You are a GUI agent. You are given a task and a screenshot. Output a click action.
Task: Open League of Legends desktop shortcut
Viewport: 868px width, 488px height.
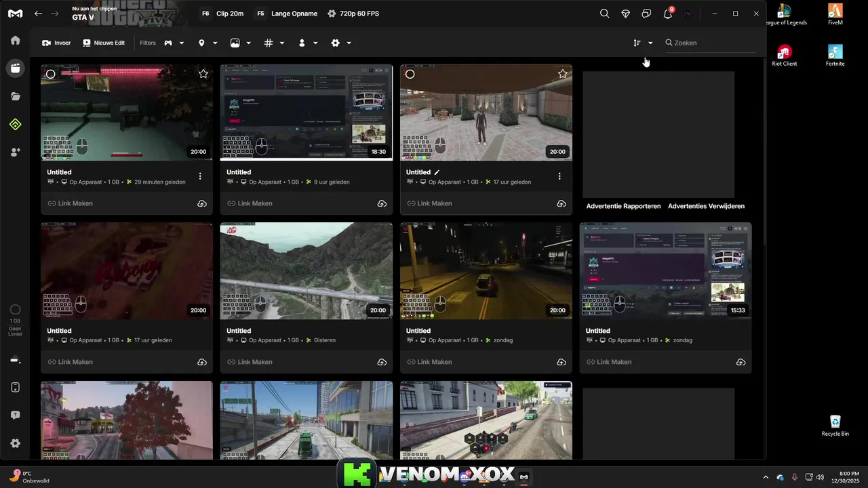(785, 15)
